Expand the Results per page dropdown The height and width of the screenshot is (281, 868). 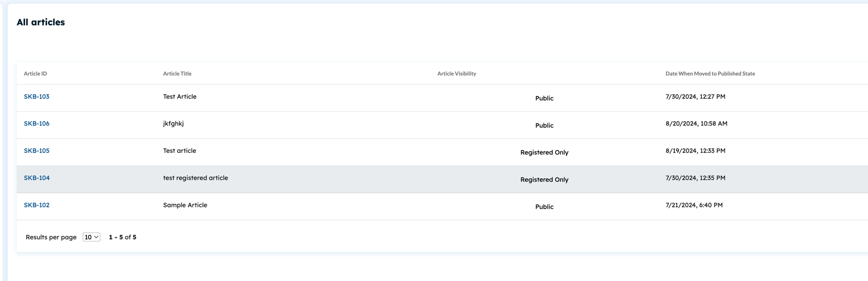coord(91,237)
